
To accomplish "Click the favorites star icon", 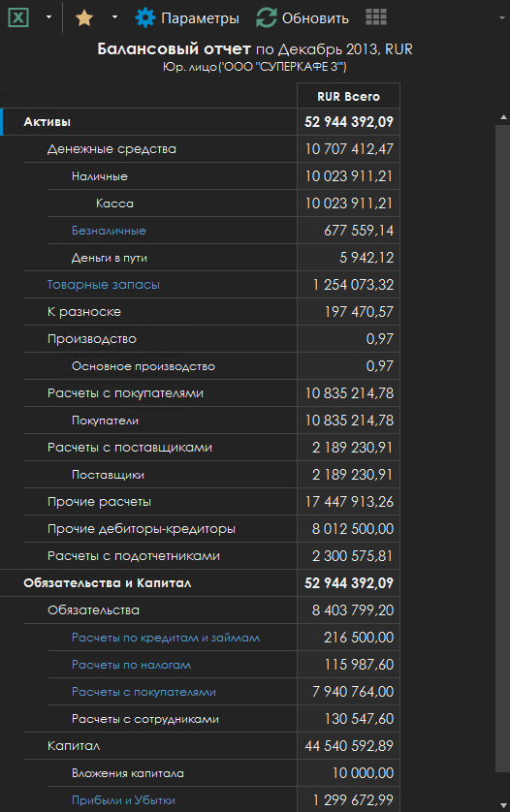I will (x=84, y=18).
